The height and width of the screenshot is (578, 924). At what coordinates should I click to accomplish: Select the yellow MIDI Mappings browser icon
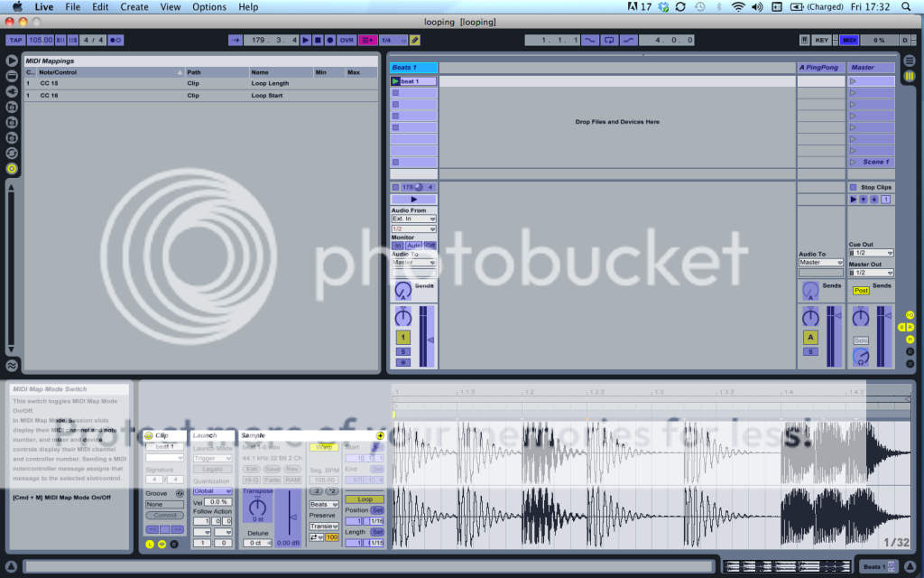point(11,168)
